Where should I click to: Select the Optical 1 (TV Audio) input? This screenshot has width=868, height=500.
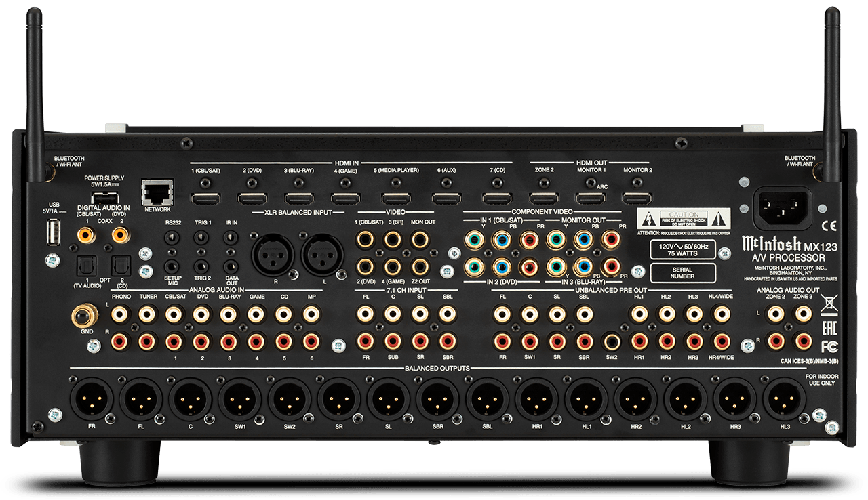pos(88,267)
